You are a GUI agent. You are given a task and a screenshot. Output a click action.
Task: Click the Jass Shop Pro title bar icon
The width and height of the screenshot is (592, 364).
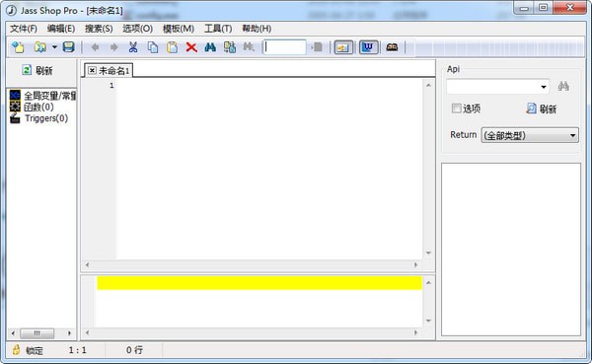(11, 10)
